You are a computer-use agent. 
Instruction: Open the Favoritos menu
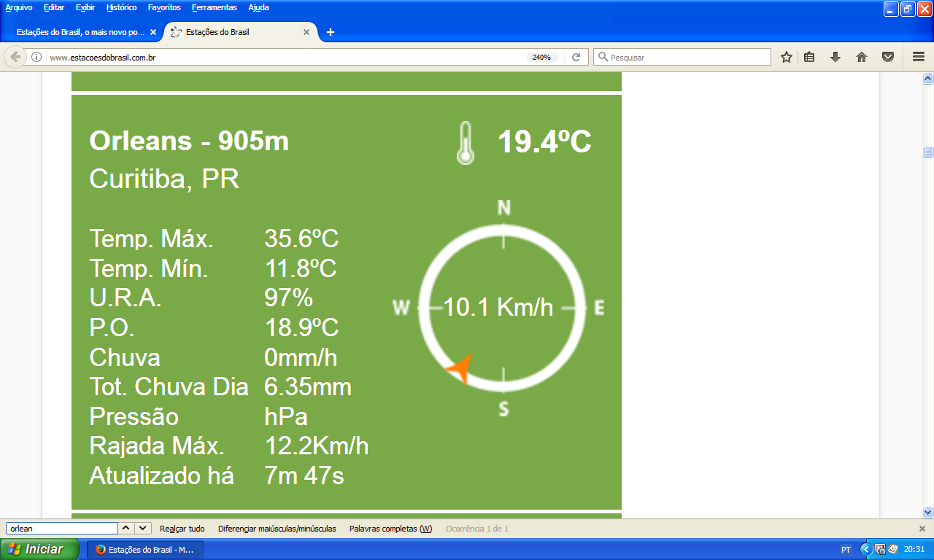coord(164,7)
